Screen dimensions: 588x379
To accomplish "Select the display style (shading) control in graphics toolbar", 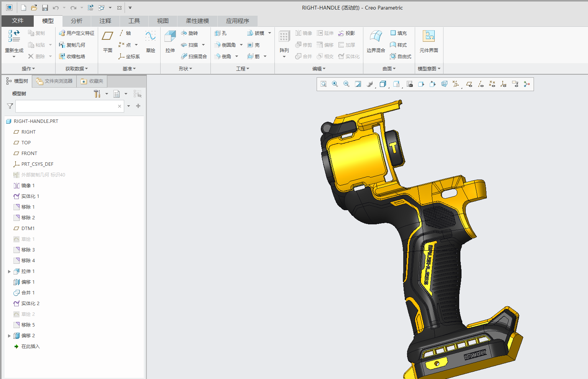I will pyautogui.click(x=383, y=84).
